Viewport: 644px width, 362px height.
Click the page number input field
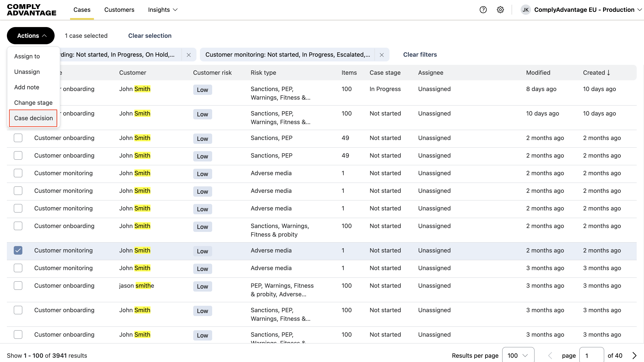coord(591,355)
